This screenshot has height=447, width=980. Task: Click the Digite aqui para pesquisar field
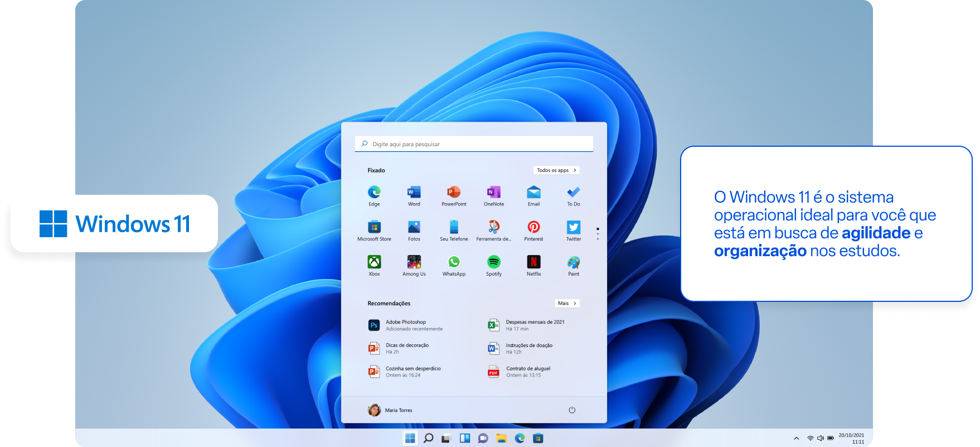click(474, 144)
